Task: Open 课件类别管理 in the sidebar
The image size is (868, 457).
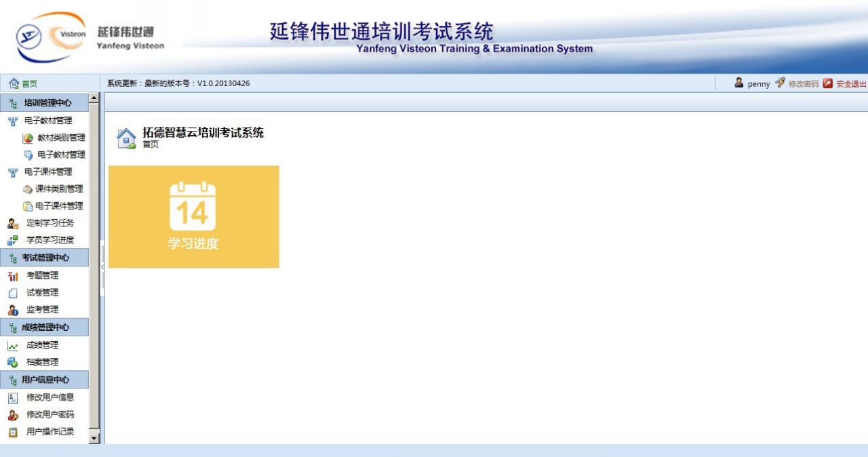Action: coord(59,189)
